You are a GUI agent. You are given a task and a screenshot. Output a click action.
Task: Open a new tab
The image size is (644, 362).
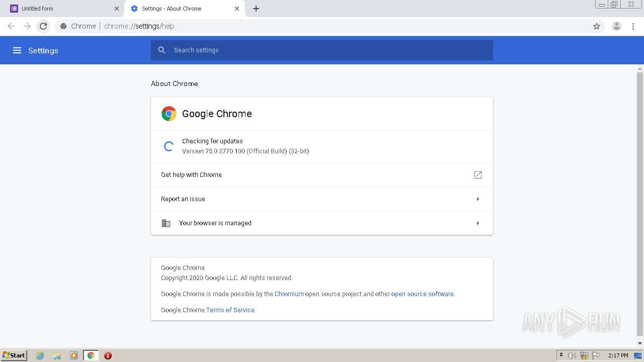[256, 9]
